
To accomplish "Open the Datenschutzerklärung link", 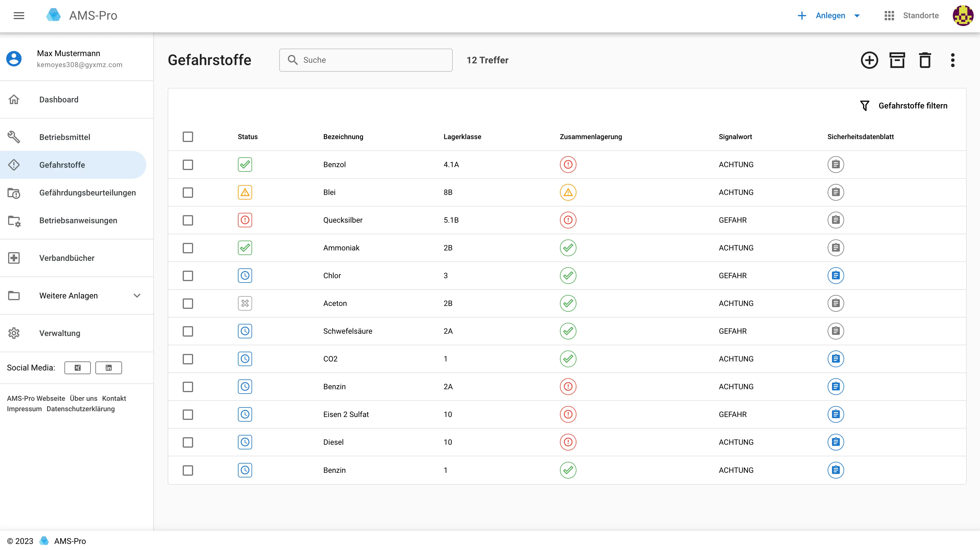I will [80, 409].
